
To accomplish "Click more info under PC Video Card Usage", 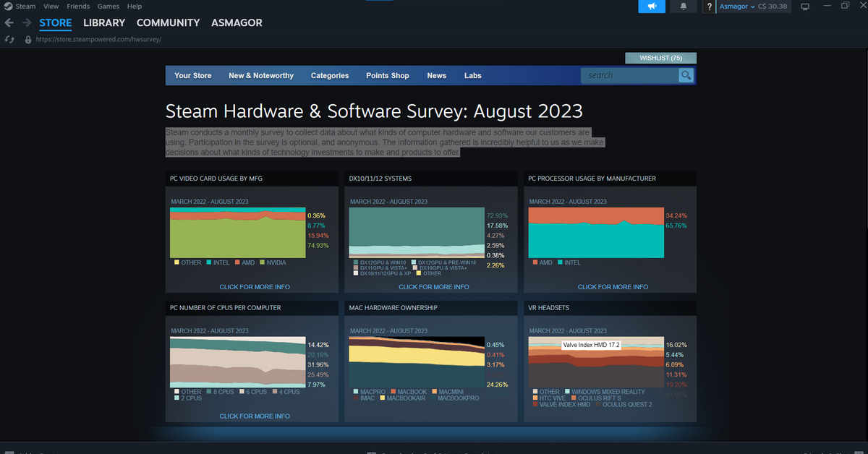I will [255, 287].
